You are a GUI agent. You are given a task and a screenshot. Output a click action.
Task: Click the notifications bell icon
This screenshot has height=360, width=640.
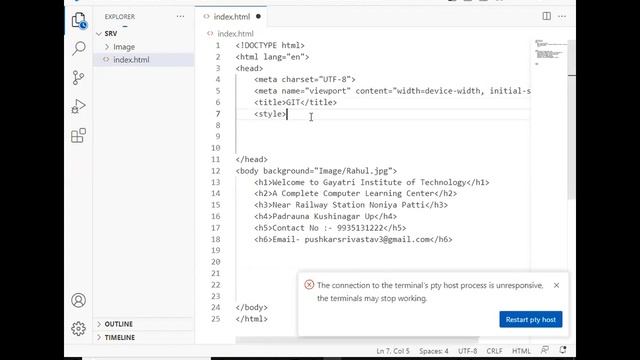click(x=563, y=350)
